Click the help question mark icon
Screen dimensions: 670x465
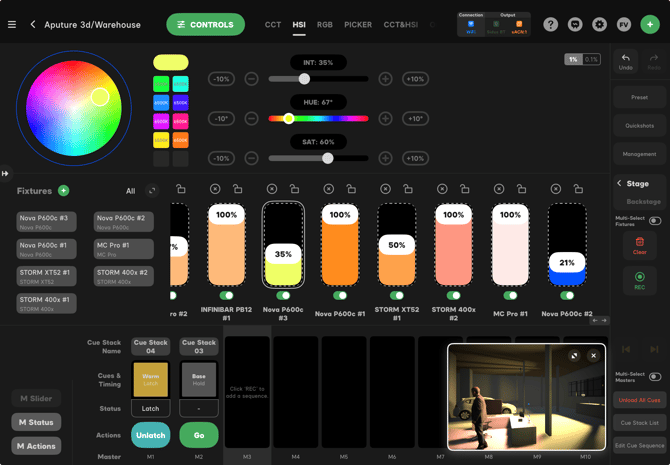click(551, 24)
